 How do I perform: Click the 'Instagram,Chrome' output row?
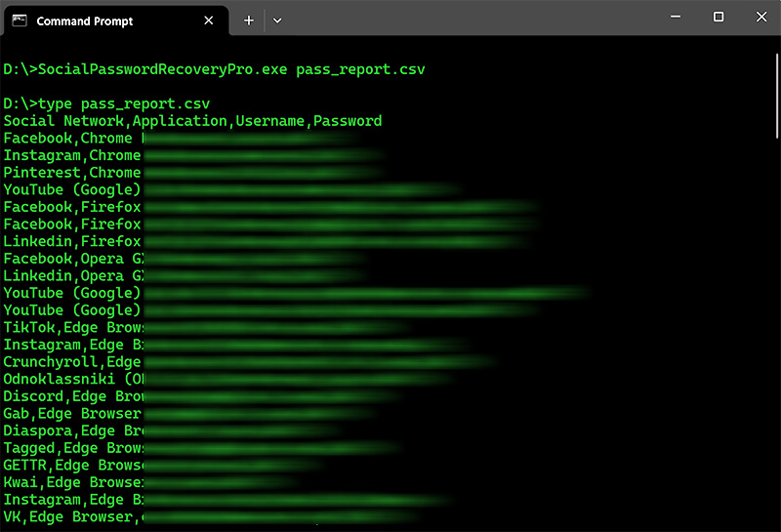(192, 155)
